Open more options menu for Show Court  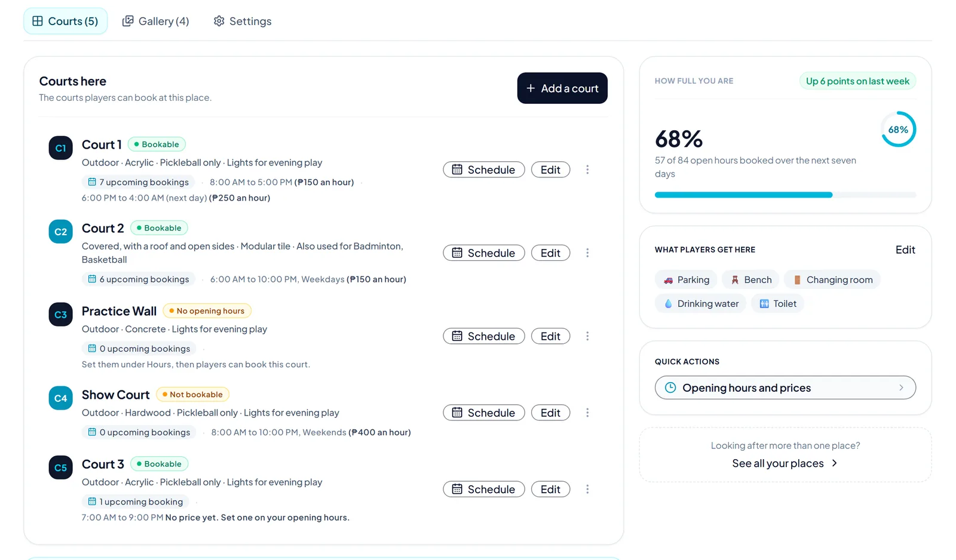(587, 413)
